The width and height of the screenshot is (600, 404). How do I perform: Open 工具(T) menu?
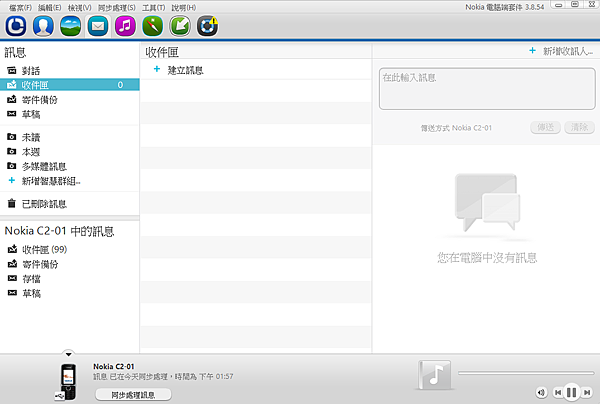coord(153,7)
